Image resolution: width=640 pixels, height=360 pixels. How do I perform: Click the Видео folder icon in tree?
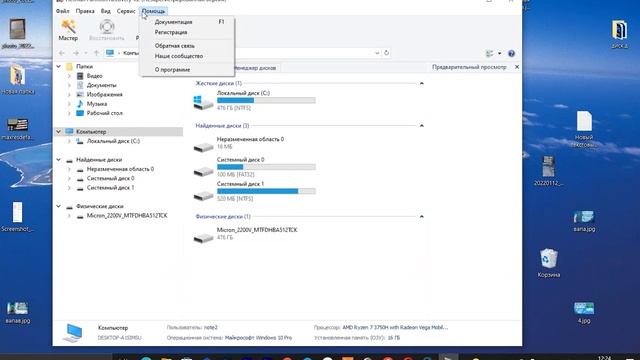pyautogui.click(x=80, y=76)
